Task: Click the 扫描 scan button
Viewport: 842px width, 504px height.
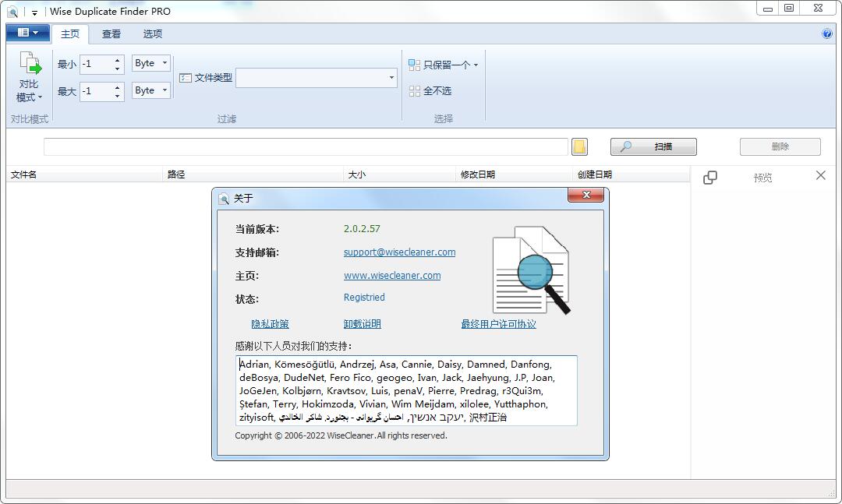Action: [x=653, y=146]
